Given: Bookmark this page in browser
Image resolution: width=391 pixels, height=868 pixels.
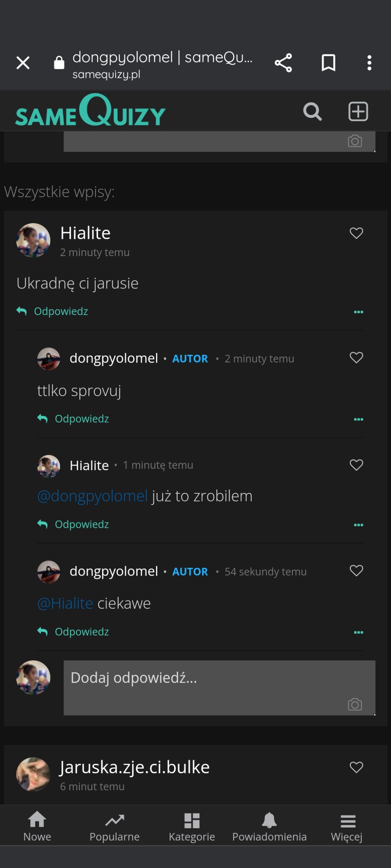Looking at the screenshot, I should (x=328, y=63).
